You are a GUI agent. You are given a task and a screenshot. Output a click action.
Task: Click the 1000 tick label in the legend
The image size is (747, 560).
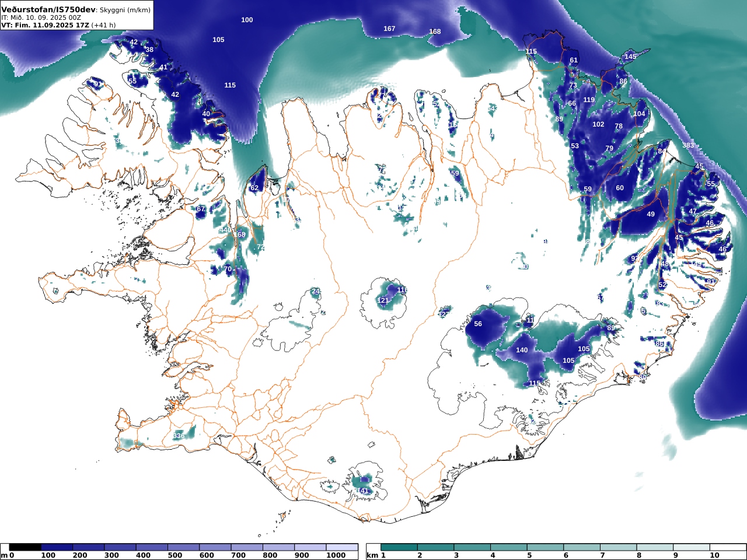pos(336,555)
